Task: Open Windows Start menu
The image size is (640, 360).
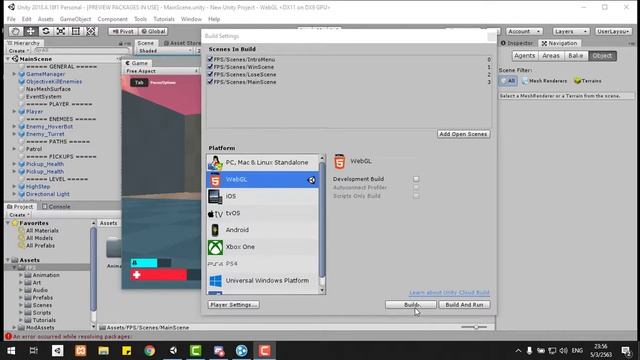Action: (x=11, y=351)
